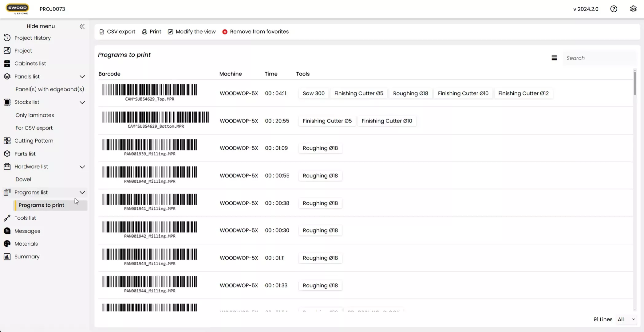Screen dimensions: 644x332
Task: Click the Panels list layers icon
Action: coord(7,76)
